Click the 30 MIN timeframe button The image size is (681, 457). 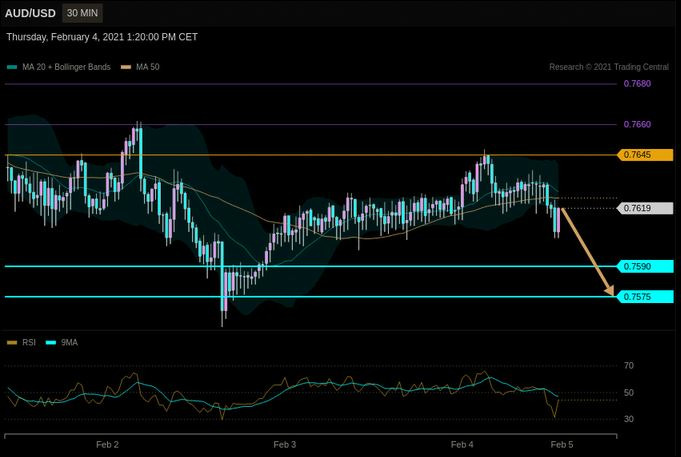pos(82,13)
